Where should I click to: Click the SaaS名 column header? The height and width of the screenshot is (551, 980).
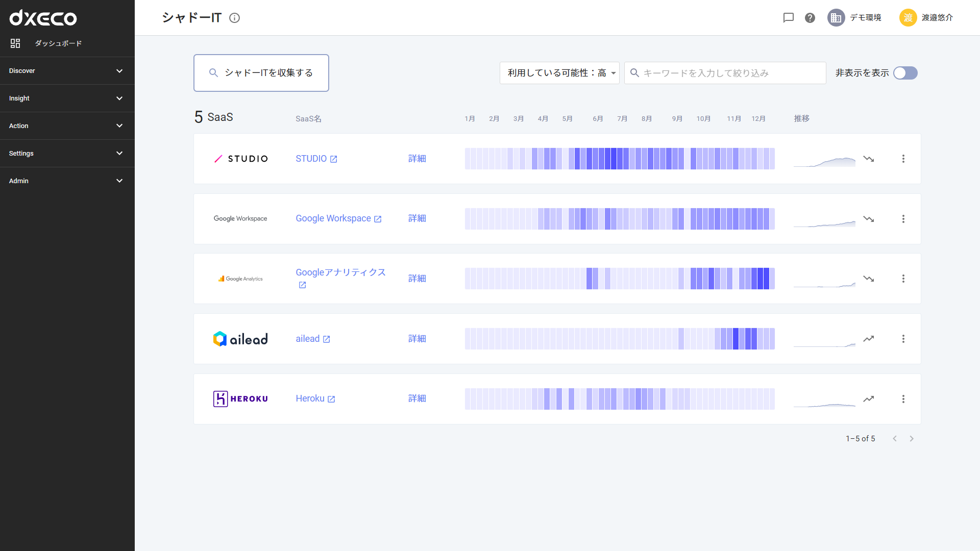click(308, 119)
